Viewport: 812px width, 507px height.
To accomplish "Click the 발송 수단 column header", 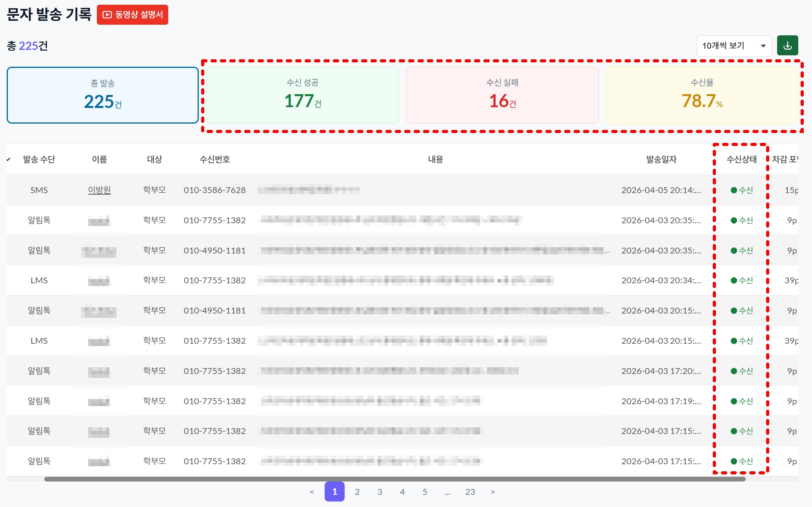I will pos(39,159).
